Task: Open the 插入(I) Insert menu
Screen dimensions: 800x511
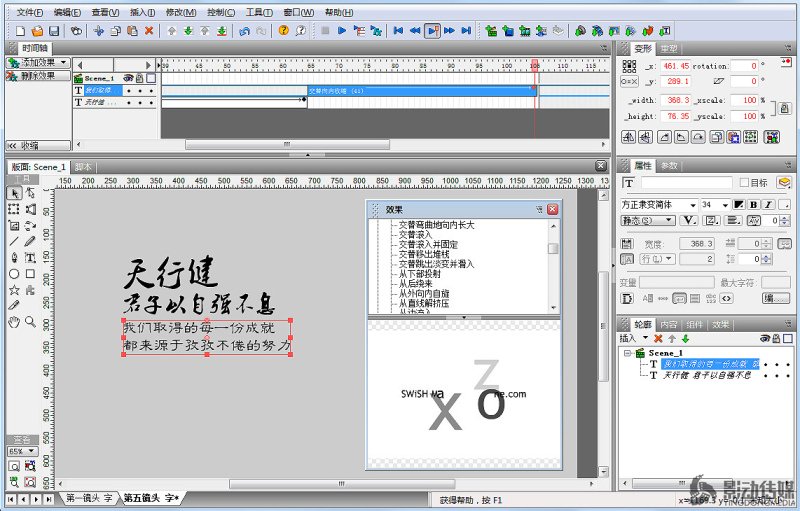Action: tap(142, 12)
